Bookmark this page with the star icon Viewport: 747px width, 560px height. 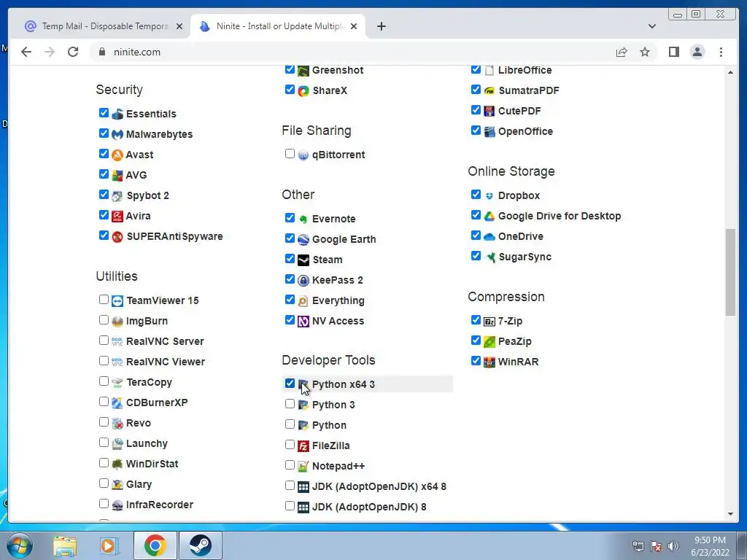click(x=645, y=52)
